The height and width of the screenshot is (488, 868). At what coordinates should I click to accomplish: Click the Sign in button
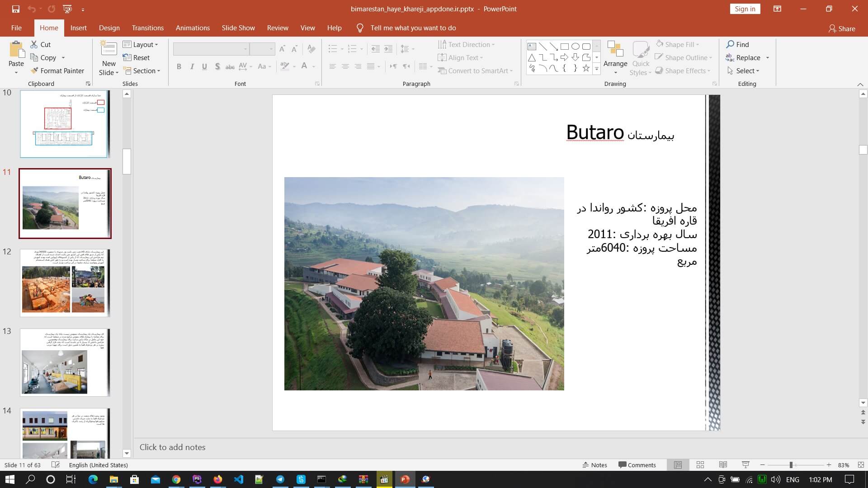[x=745, y=9]
